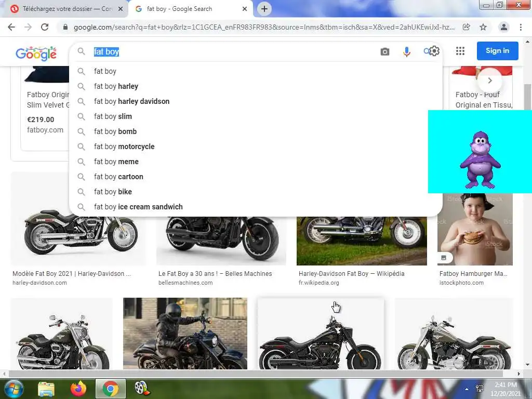
Task: Click the bellesmachines.com source link
Action: coord(185,283)
